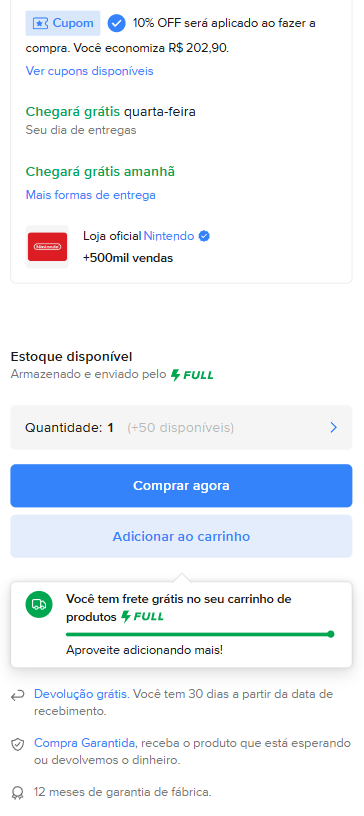Click Adicionar ao carrinho button
The width and height of the screenshot is (364, 816).
coord(181,537)
